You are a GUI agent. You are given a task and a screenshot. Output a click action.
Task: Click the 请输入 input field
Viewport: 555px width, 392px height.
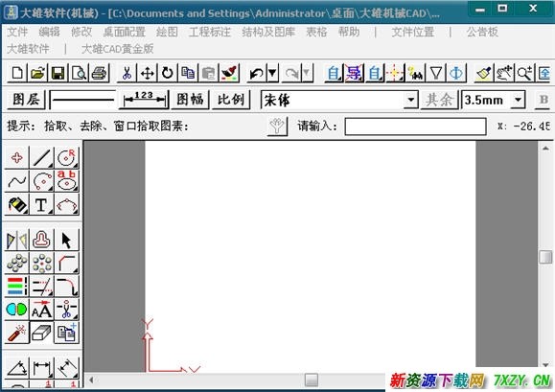416,127
